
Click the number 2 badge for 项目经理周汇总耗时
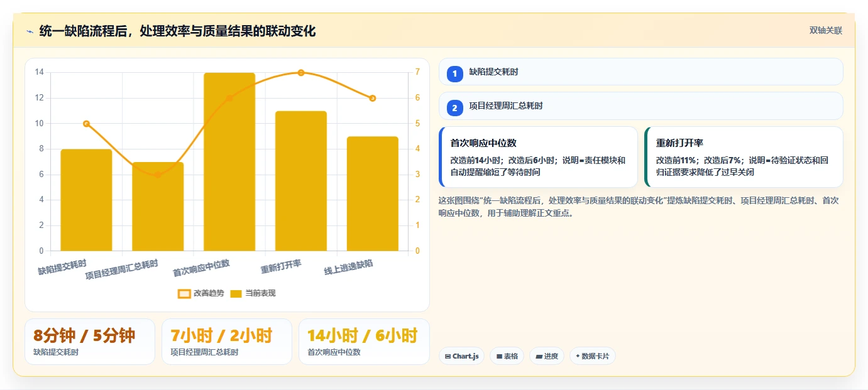pyautogui.click(x=454, y=108)
